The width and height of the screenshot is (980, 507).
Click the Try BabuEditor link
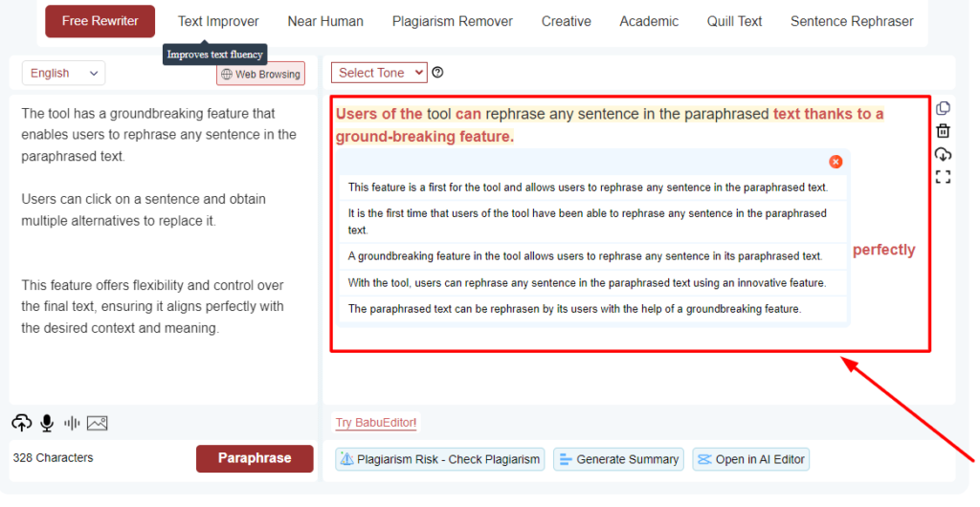tap(376, 423)
